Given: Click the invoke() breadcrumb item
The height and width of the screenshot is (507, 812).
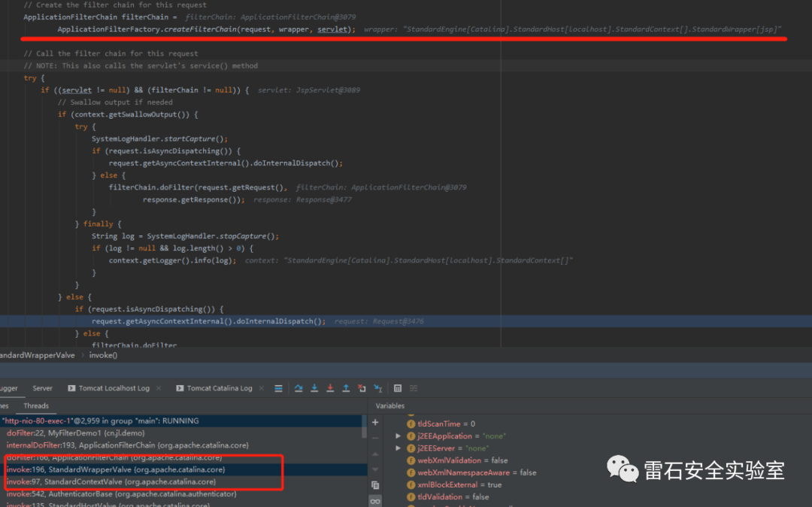Looking at the screenshot, I should (x=103, y=355).
